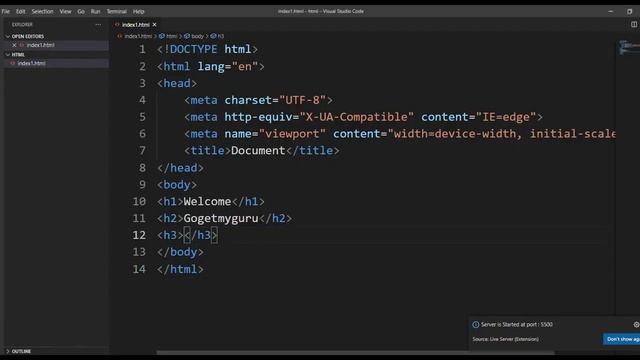
Task: Click the word Welcome in h1
Action: point(207,201)
